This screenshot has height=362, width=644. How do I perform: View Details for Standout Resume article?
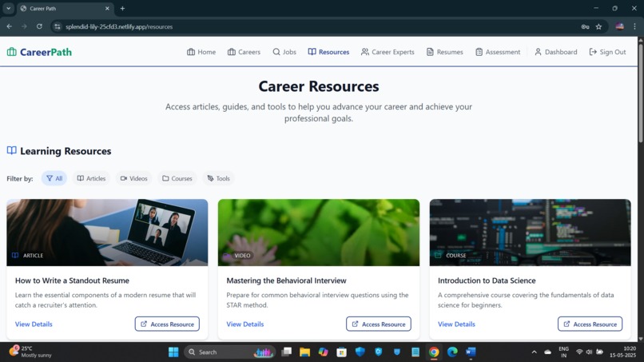click(x=34, y=324)
